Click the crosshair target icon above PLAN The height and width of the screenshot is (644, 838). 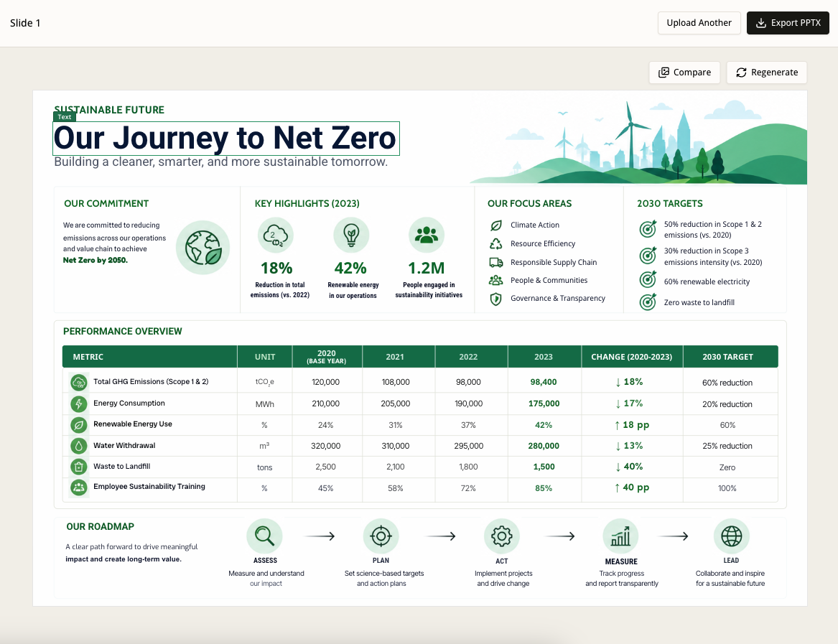point(381,536)
